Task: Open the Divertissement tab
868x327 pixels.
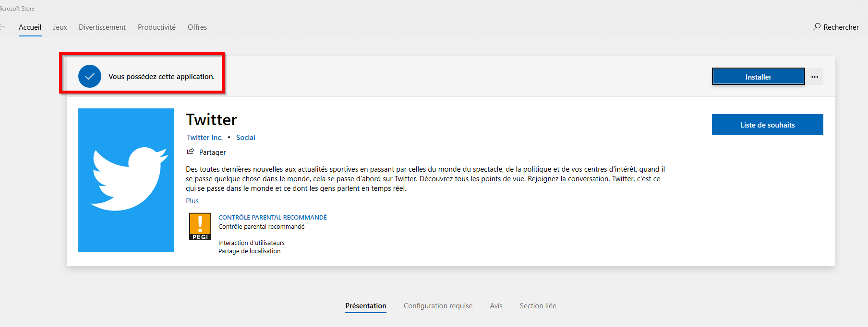Action: [102, 27]
